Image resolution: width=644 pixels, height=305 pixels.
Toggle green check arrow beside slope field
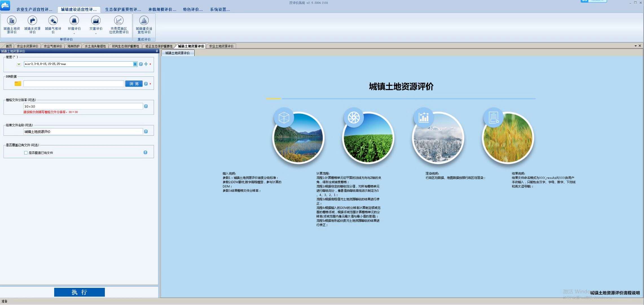coord(19,64)
